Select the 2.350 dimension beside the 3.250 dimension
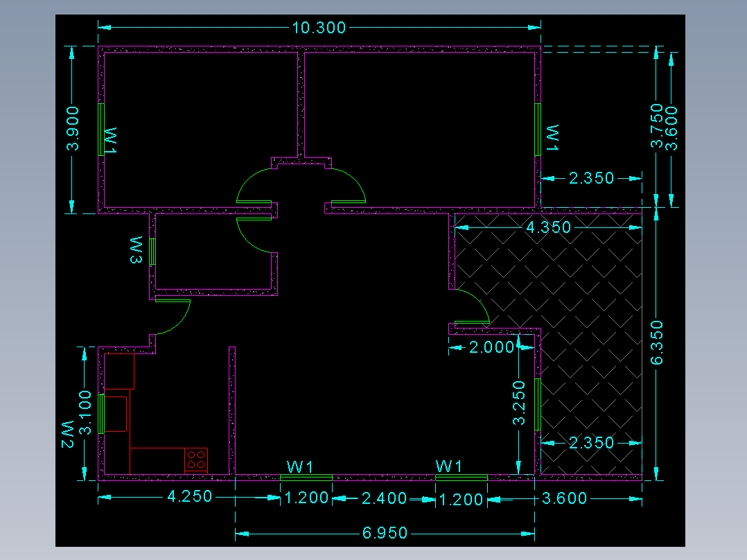The height and width of the screenshot is (560, 747). point(591,443)
